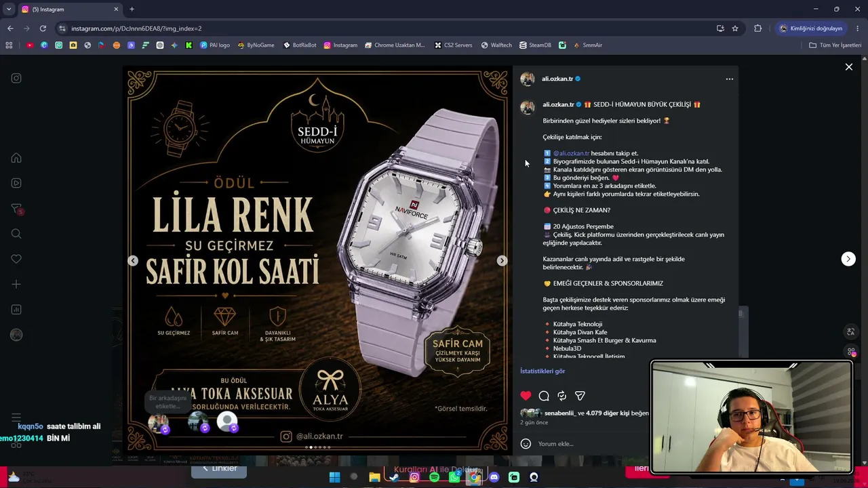View the '4.079 diğer kişi' likes list
The height and width of the screenshot is (488, 868).
[608, 413]
